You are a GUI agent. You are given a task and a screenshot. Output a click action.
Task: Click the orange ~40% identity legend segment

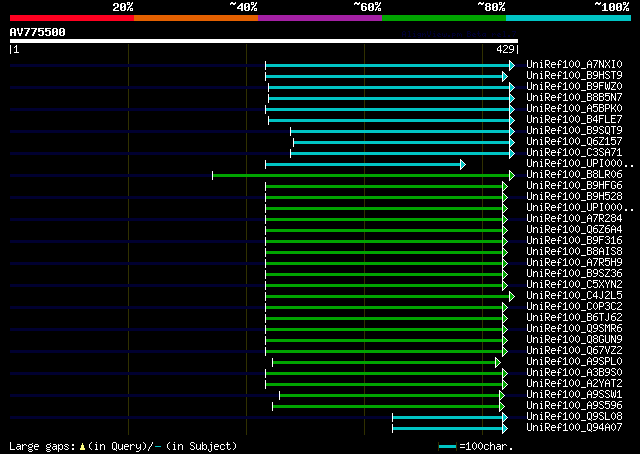(x=196, y=18)
